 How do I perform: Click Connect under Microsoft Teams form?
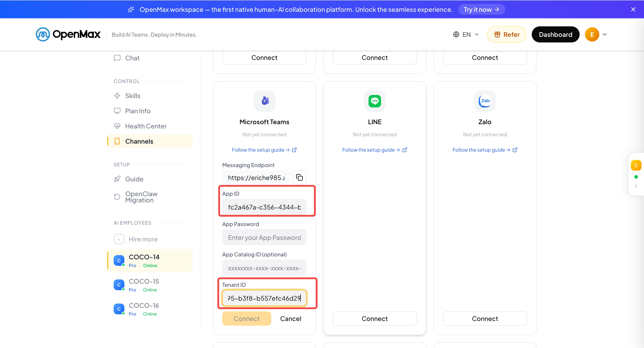coord(246,319)
